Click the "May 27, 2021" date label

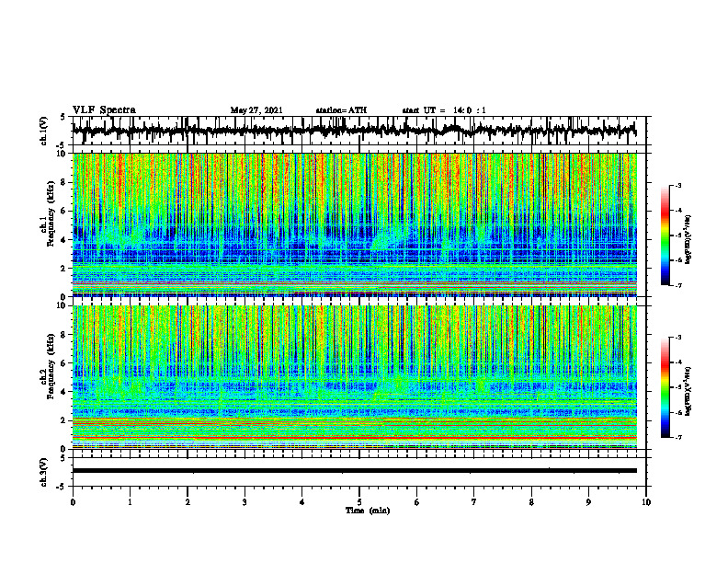(256, 110)
